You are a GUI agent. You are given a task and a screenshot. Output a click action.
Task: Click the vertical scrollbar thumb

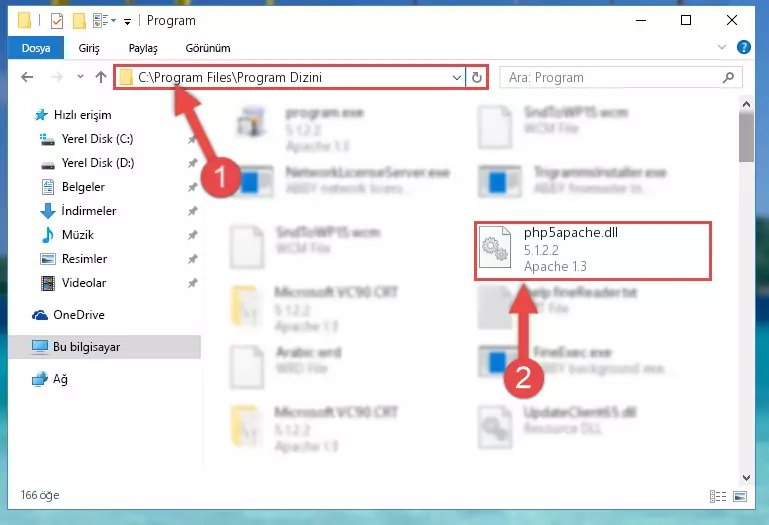(746, 137)
